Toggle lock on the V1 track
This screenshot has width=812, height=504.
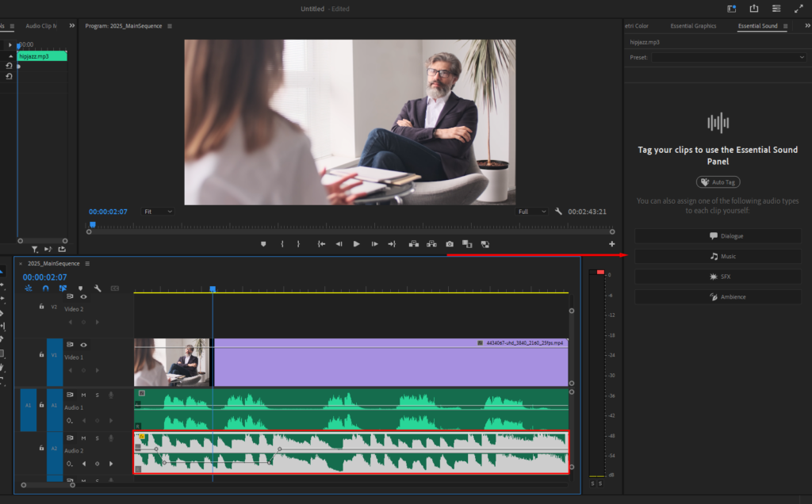(41, 354)
